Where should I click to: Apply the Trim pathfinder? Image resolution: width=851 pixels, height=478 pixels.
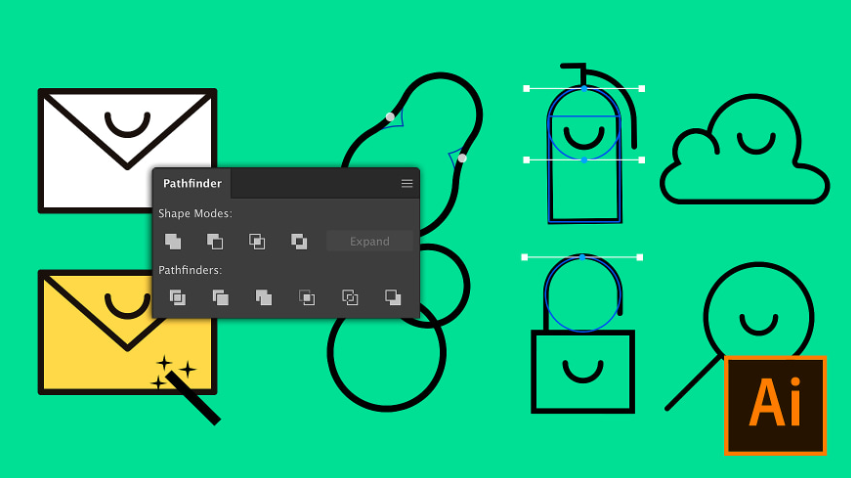pyautogui.click(x=220, y=297)
